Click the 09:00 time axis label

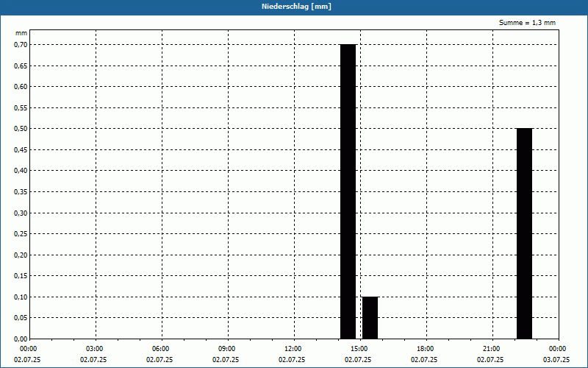(x=227, y=349)
